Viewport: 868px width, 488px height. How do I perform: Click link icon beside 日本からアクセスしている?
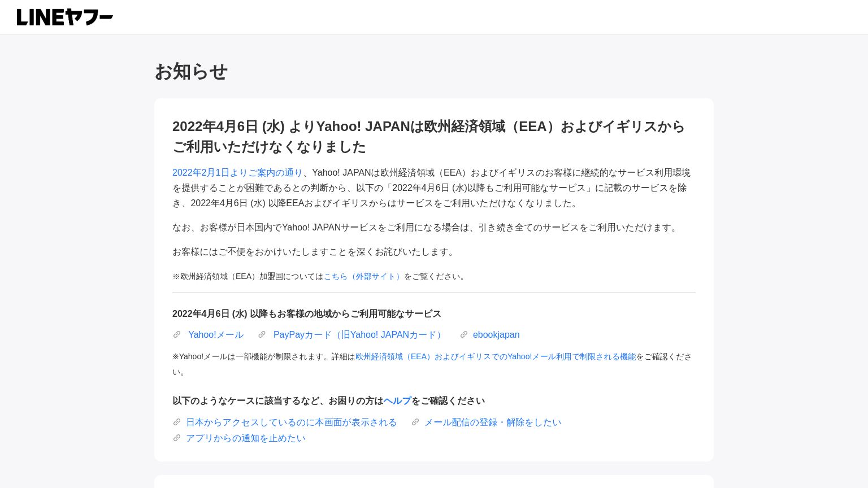pos(177,422)
